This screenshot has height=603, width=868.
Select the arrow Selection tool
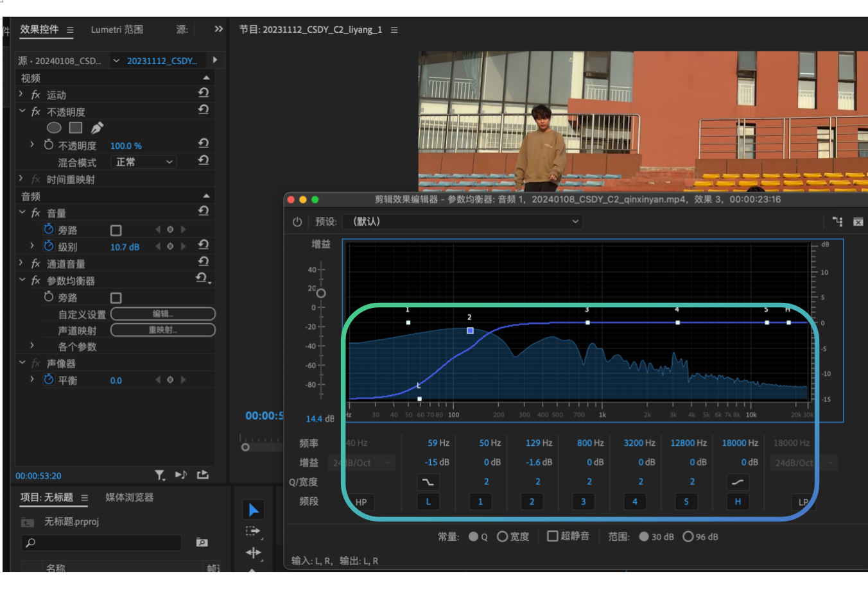tap(254, 510)
